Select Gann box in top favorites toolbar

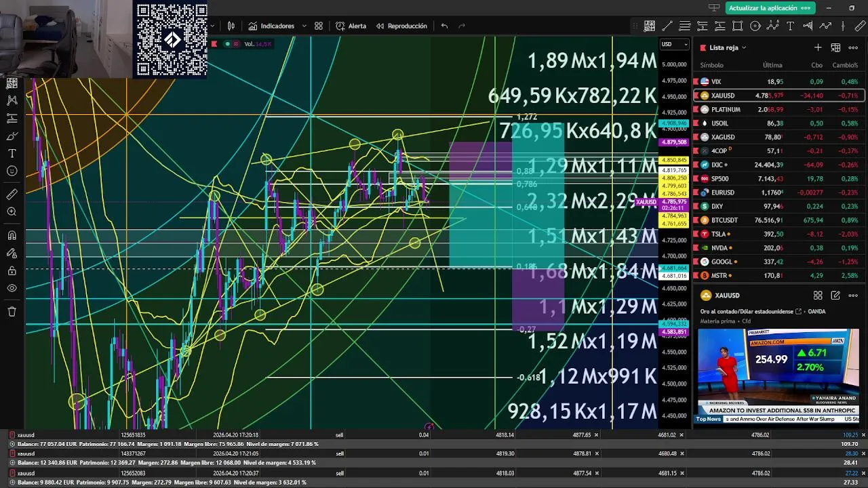650,26
